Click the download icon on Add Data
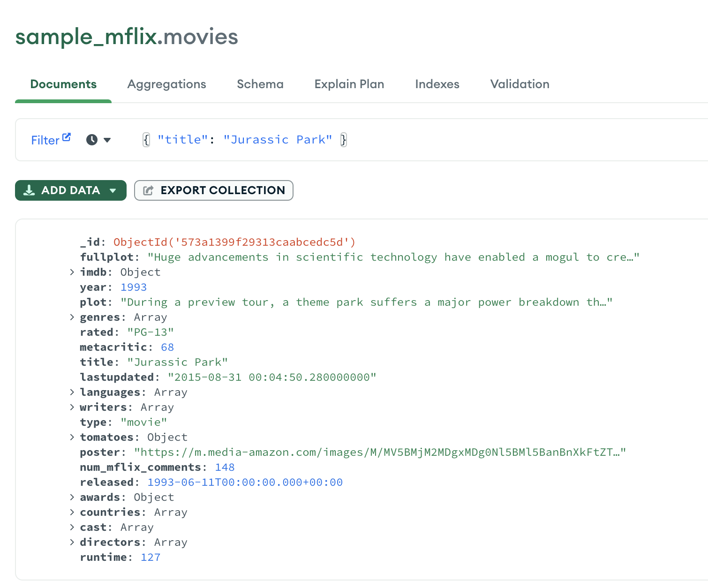708x588 pixels. click(29, 190)
